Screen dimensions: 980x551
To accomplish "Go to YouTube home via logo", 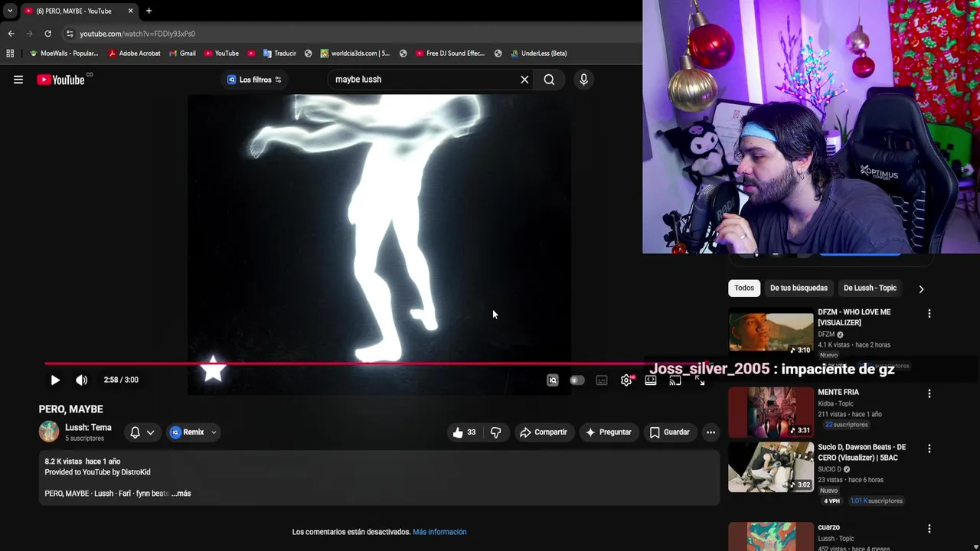I will pos(60,80).
